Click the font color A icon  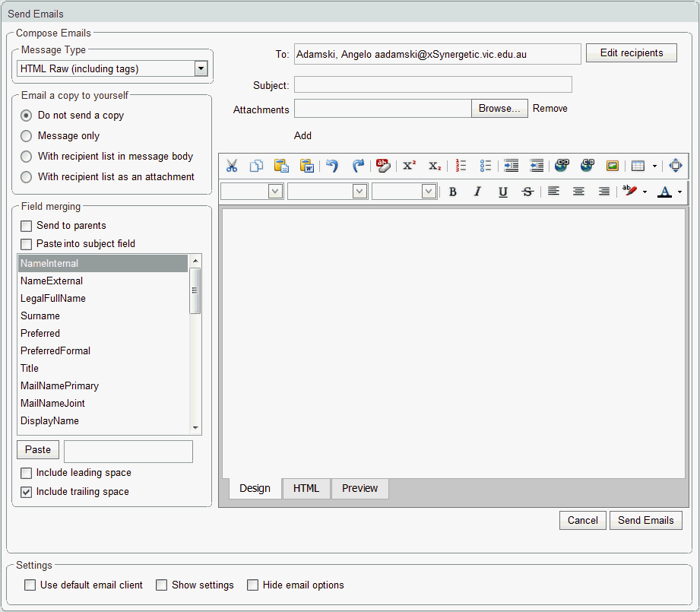click(665, 192)
